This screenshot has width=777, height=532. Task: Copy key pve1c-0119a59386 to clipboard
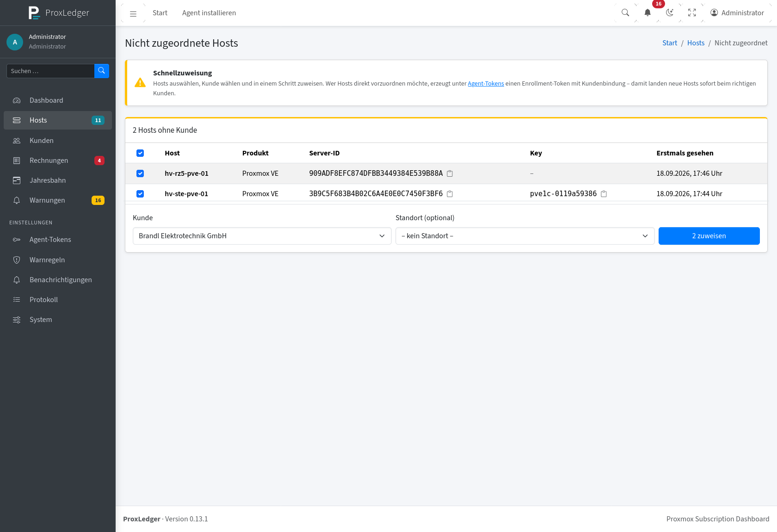pyautogui.click(x=604, y=194)
